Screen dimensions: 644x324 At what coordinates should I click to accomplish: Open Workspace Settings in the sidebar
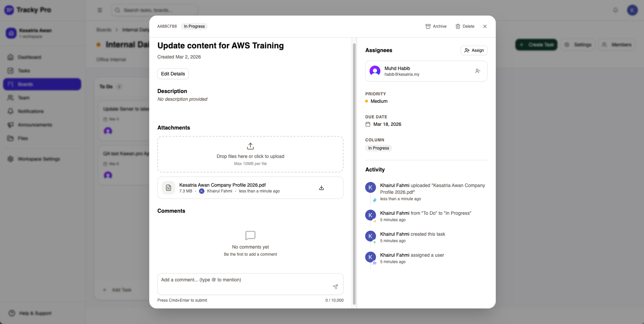[39, 159]
